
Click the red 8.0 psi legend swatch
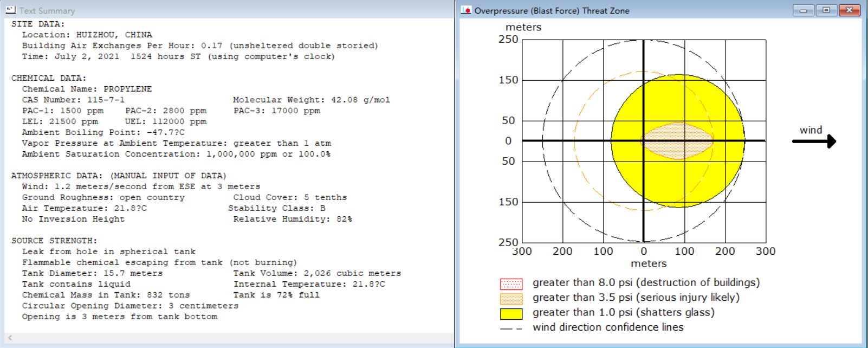pos(511,284)
